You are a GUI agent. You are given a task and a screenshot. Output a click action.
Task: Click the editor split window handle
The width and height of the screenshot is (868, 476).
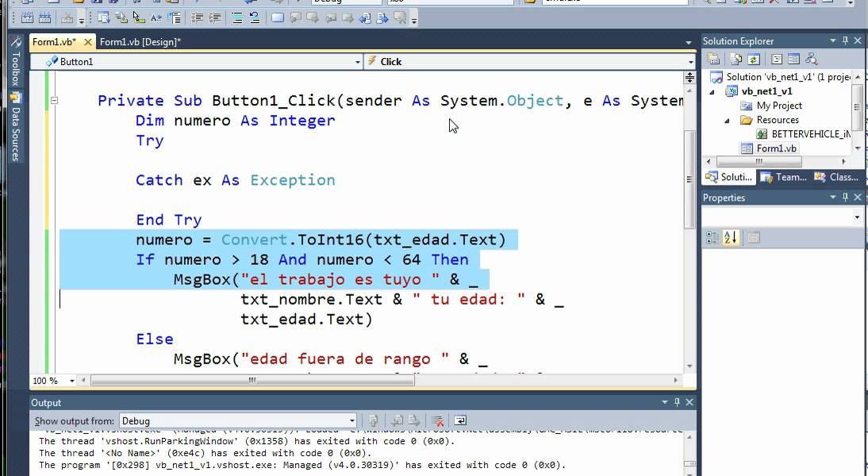[689, 78]
